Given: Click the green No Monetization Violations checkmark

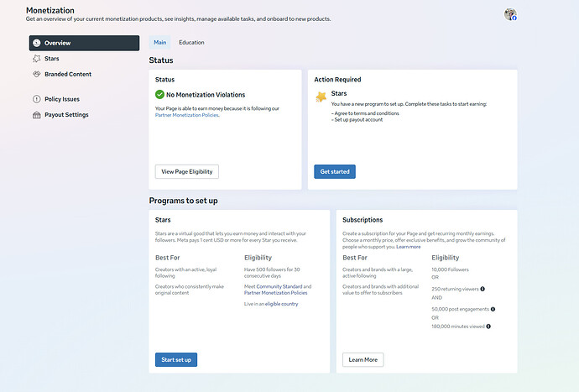Looking at the screenshot, I should 160,95.
